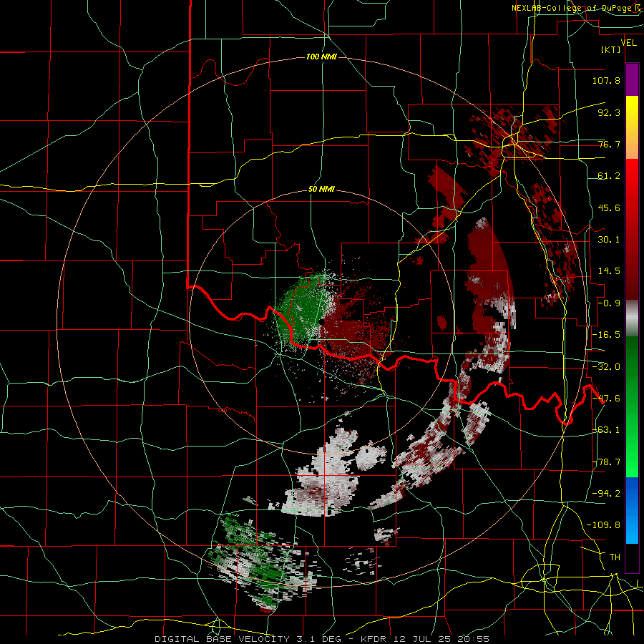Click the 50 NMI range ring label
This screenshot has height=644, width=644.
point(321,190)
